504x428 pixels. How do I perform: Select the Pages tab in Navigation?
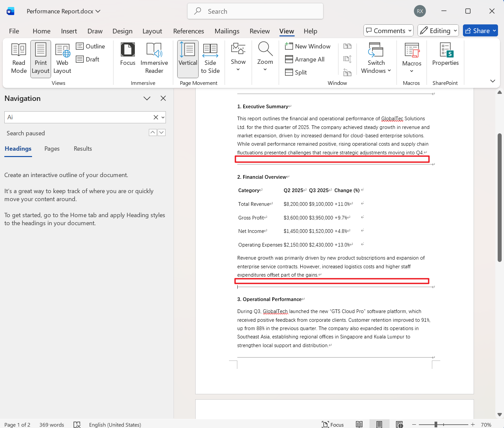(52, 149)
